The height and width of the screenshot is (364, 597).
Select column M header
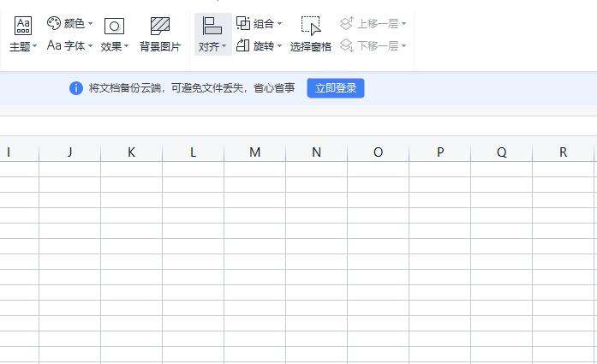254,152
